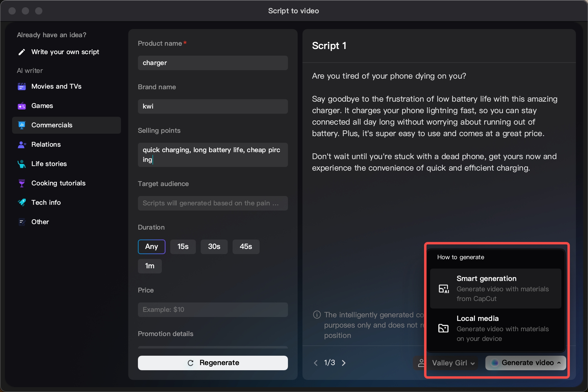The height and width of the screenshot is (392, 588).
Task: Click the Target audience input field
Action: 213,203
